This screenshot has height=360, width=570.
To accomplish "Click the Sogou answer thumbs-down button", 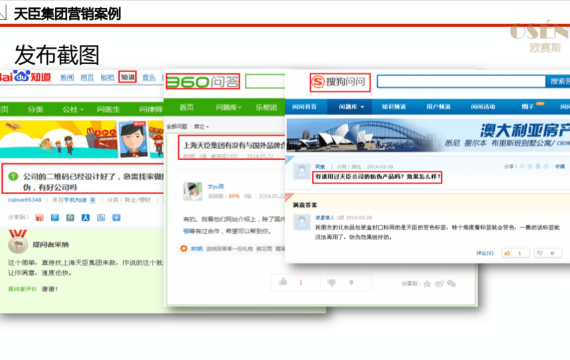I will (547, 253).
